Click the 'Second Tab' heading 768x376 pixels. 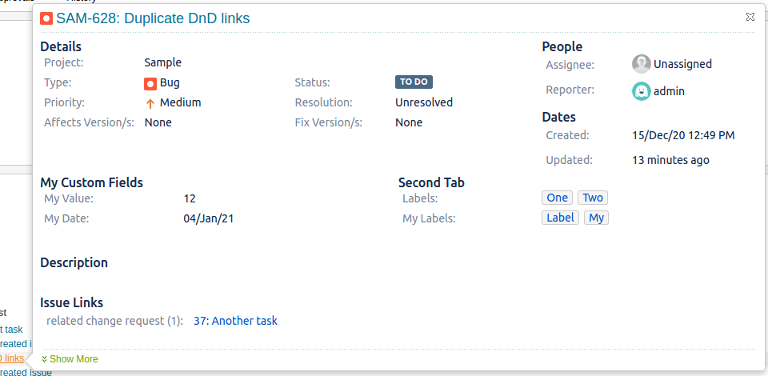[x=432, y=183]
